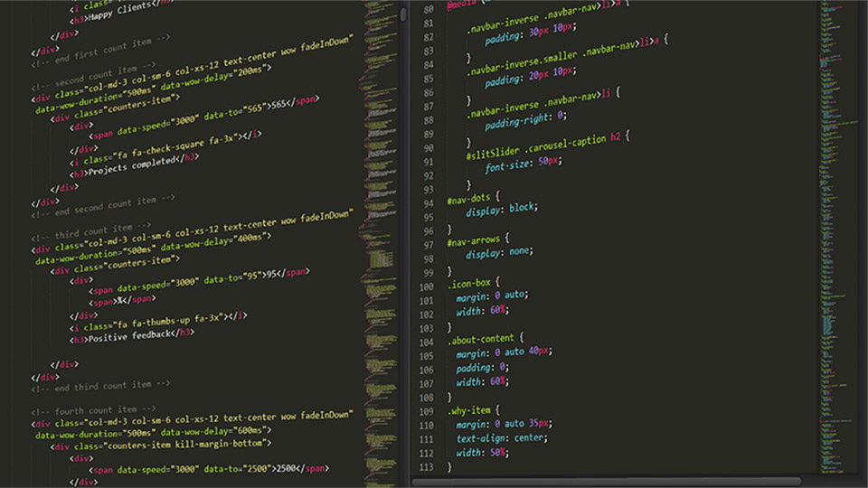Click the horizontal scrollbar under the CSS pane
Image resolution: width=868 pixels, height=488 pixels.
tap(606, 482)
